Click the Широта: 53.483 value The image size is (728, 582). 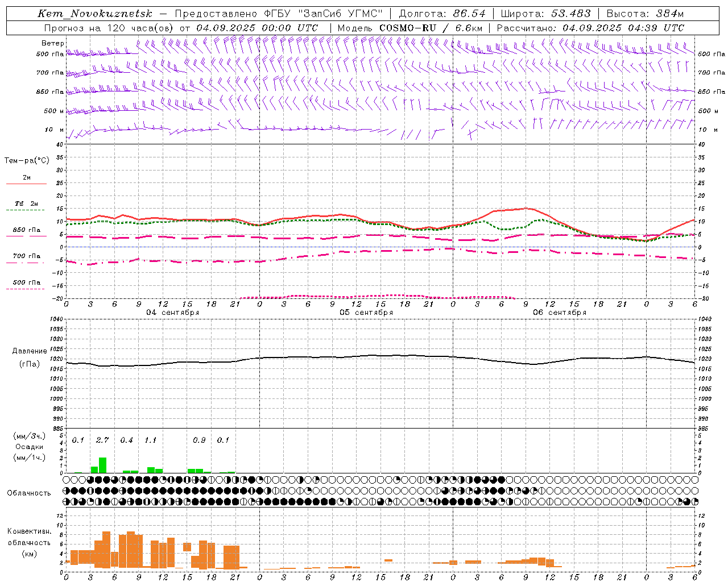click(545, 14)
